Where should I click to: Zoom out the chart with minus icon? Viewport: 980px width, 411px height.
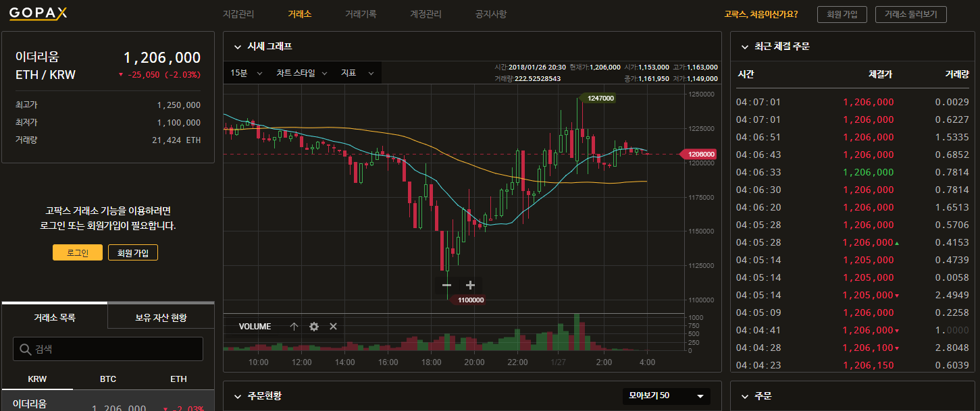click(446, 285)
